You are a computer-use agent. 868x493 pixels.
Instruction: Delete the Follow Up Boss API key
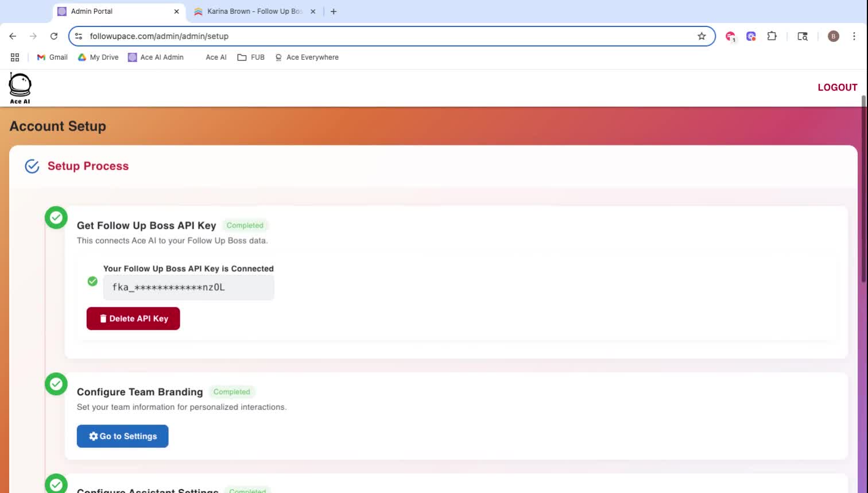(x=133, y=318)
